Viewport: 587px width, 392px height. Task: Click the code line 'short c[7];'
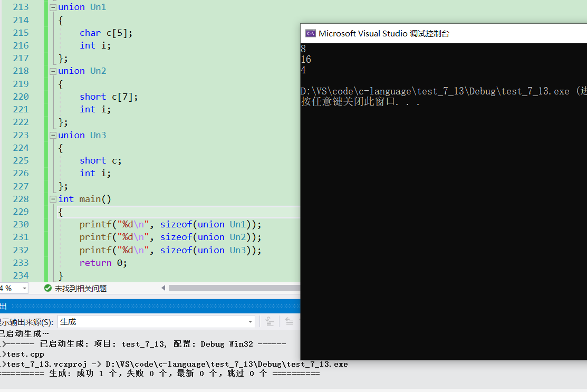tap(109, 97)
